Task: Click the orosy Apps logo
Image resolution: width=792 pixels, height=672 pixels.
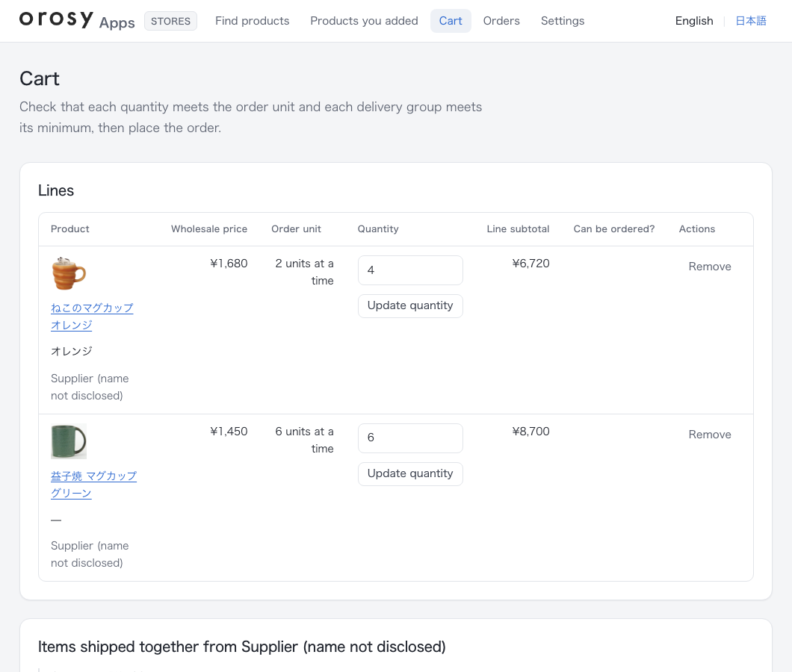Action: click(x=77, y=21)
